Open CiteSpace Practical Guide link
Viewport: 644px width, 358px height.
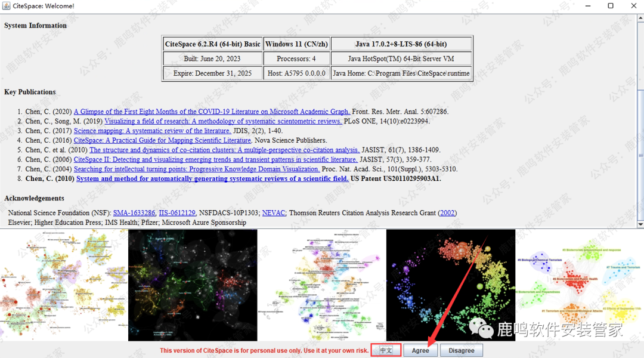click(162, 140)
